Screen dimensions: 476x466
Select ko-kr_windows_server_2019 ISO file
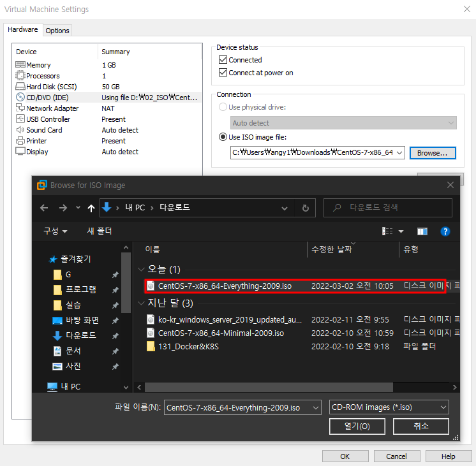click(230, 319)
